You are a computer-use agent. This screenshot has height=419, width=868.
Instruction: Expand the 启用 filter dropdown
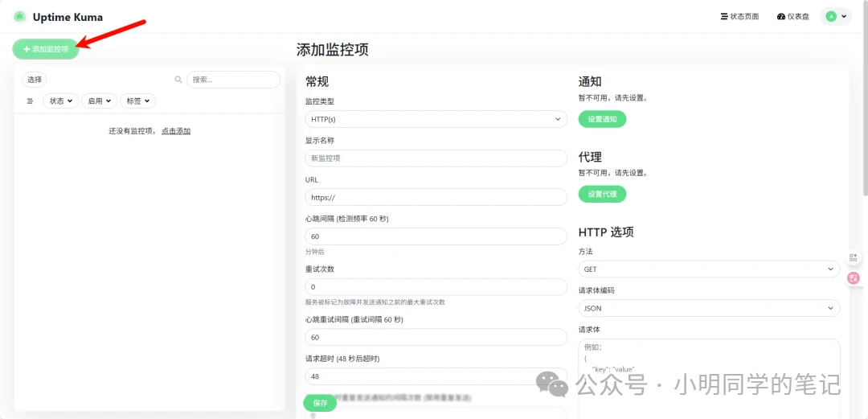pyautogui.click(x=99, y=101)
